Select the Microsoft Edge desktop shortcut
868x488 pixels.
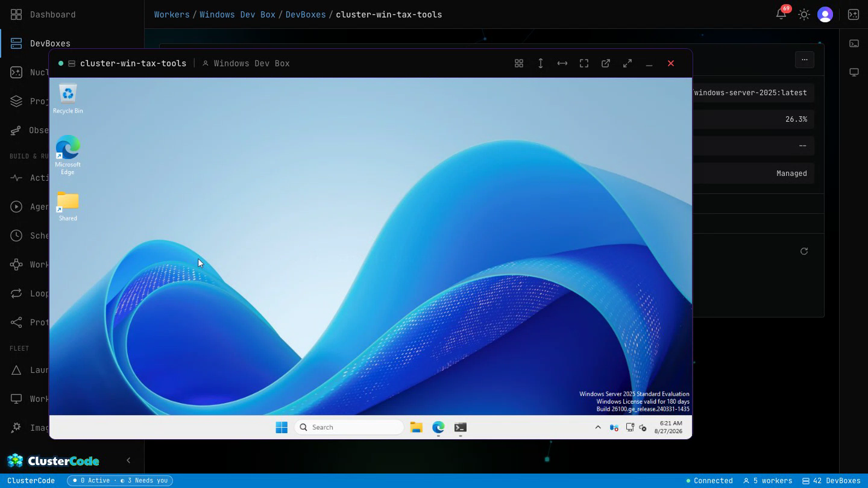68,155
